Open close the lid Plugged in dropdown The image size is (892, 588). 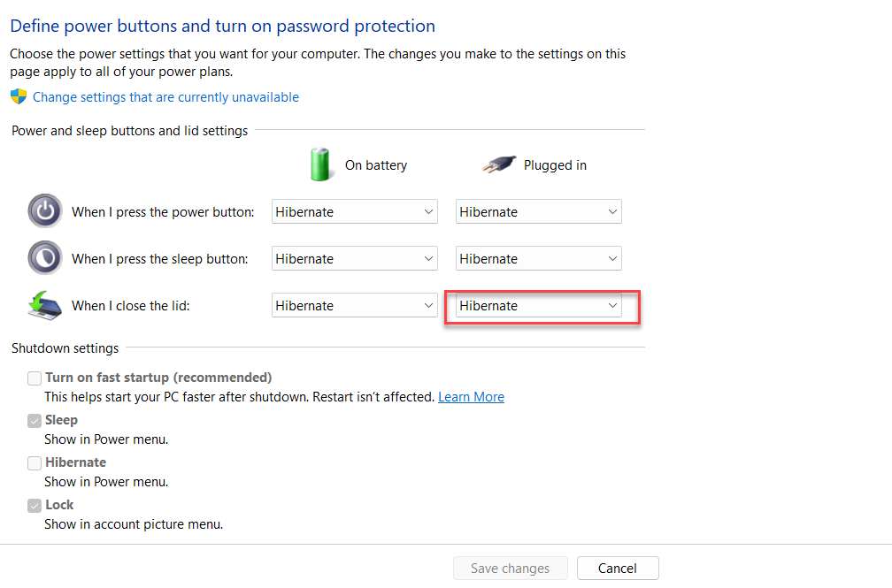coord(538,305)
